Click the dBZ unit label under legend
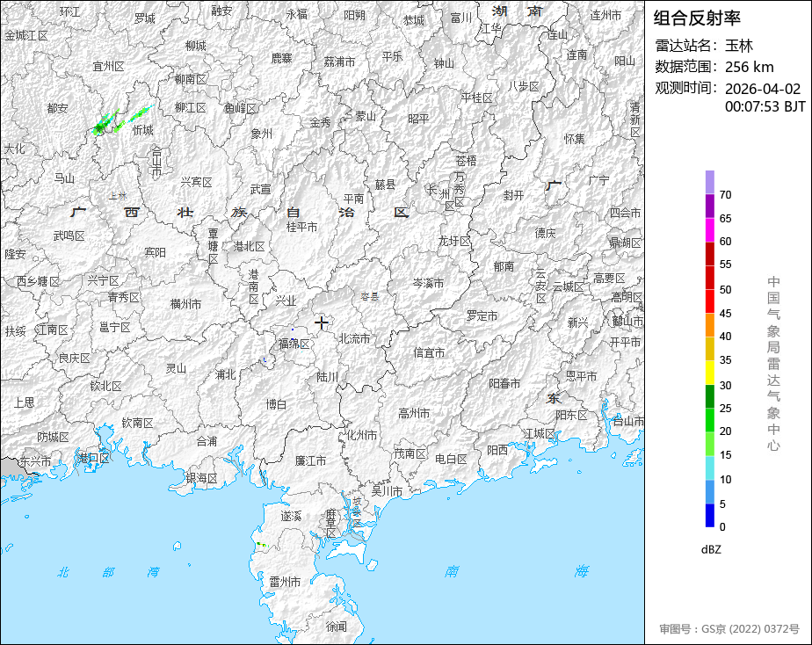 [x=711, y=549]
